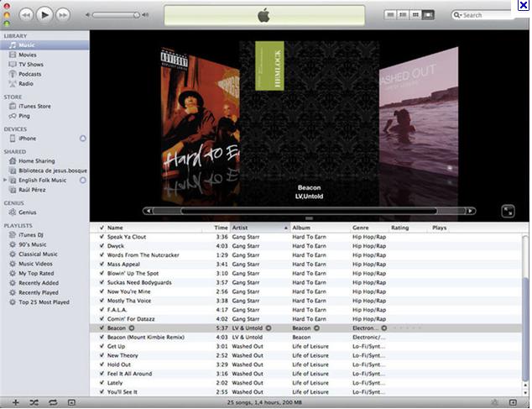Toggle shuffle in the bottom bar
This screenshot has width=532, height=409.
pyautogui.click(x=34, y=402)
